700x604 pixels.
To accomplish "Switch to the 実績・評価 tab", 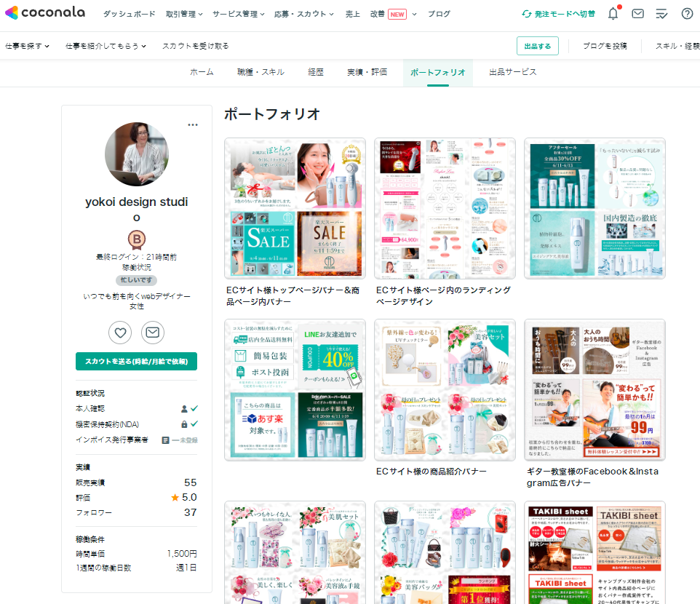I will click(x=367, y=72).
